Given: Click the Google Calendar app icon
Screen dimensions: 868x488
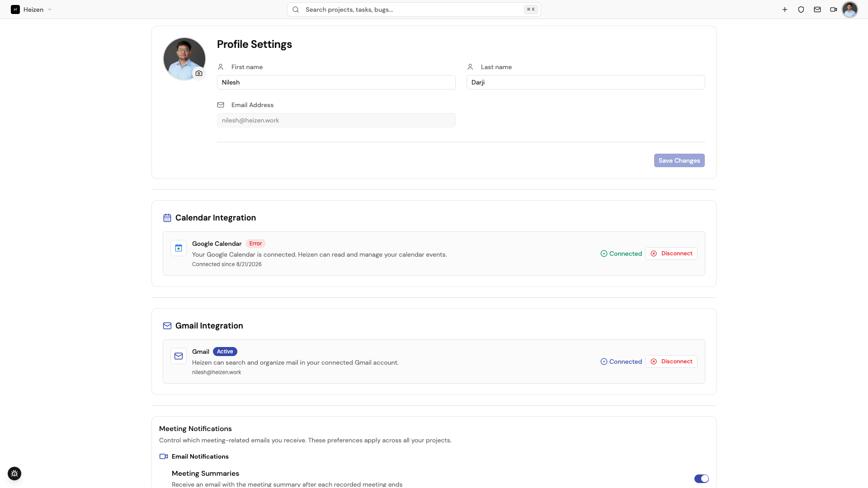Looking at the screenshot, I should coord(179,248).
